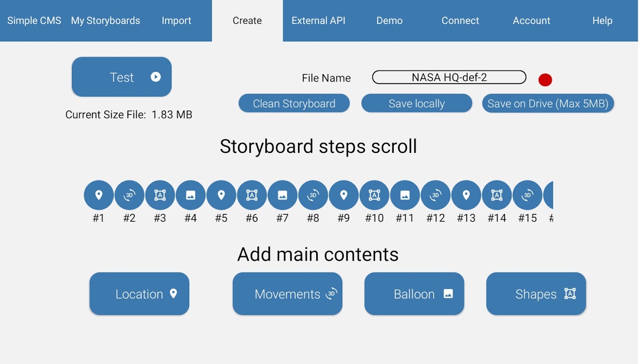Add a Shapes content item
The height and width of the screenshot is (364, 639).
point(536,294)
